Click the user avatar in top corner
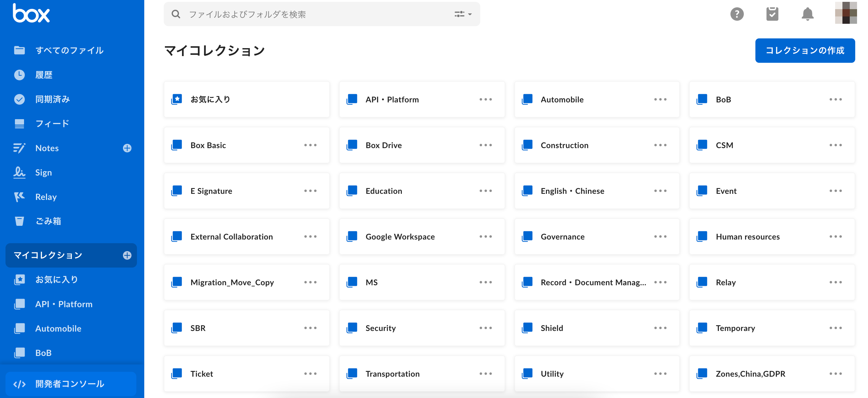 point(845,13)
